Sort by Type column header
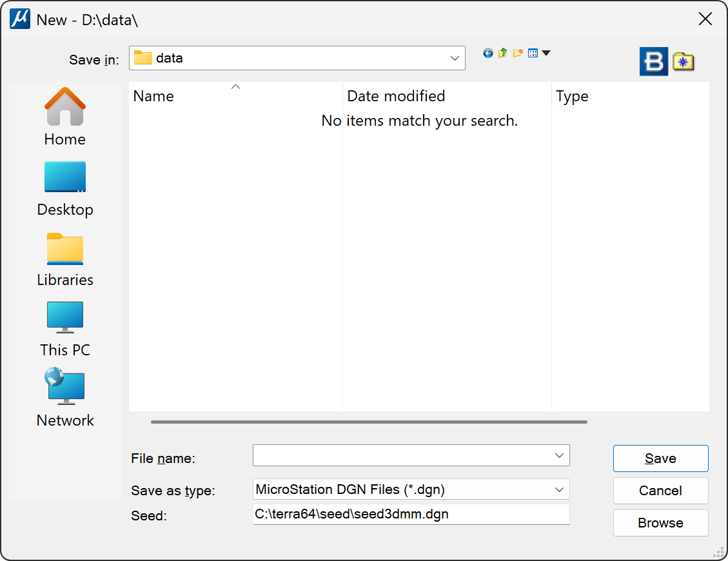Image resolution: width=728 pixels, height=561 pixels. click(631, 95)
